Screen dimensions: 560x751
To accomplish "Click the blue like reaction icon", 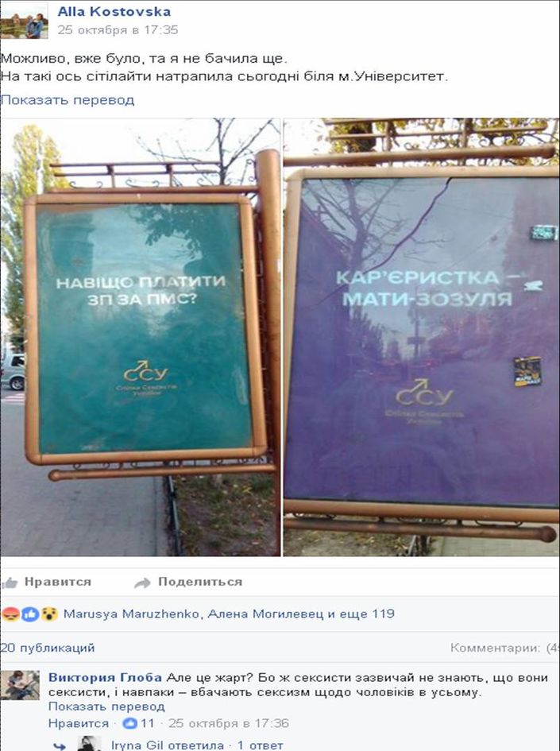I will 29,614.
